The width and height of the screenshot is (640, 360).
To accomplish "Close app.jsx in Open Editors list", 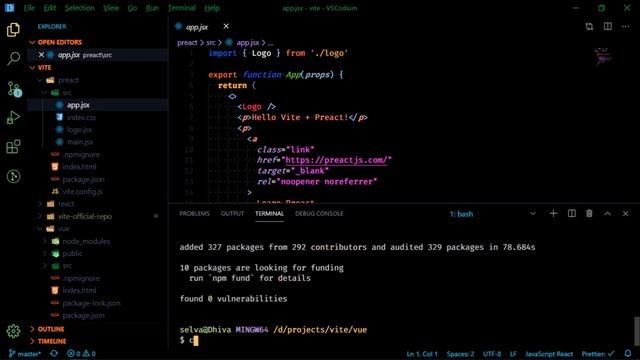I will (41, 55).
